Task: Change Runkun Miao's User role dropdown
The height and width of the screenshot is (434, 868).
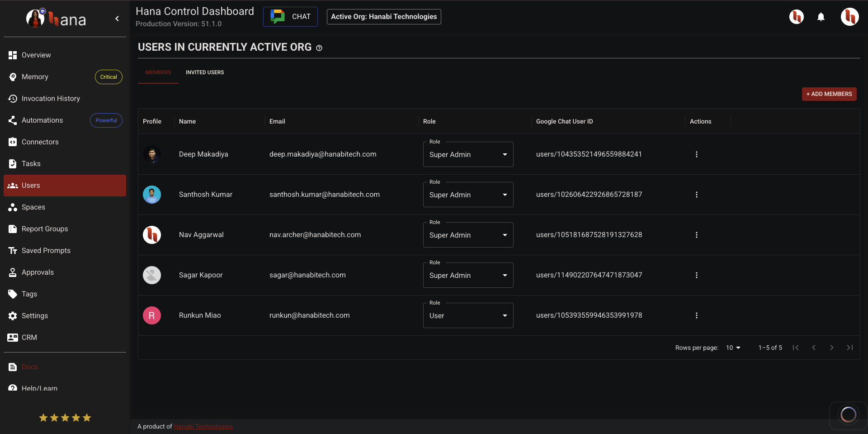Action: point(468,315)
